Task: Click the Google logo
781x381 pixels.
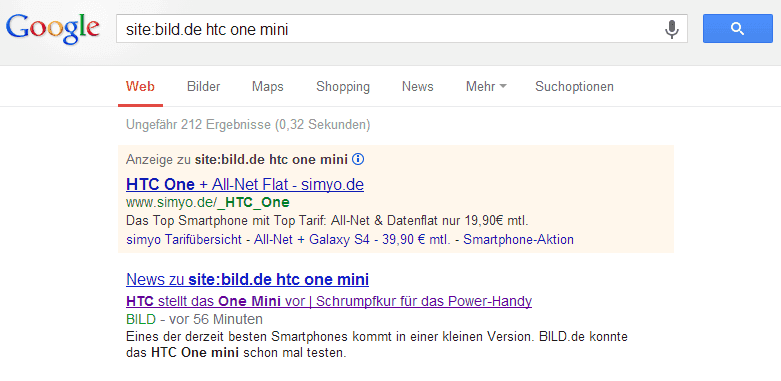Action: 52,28
